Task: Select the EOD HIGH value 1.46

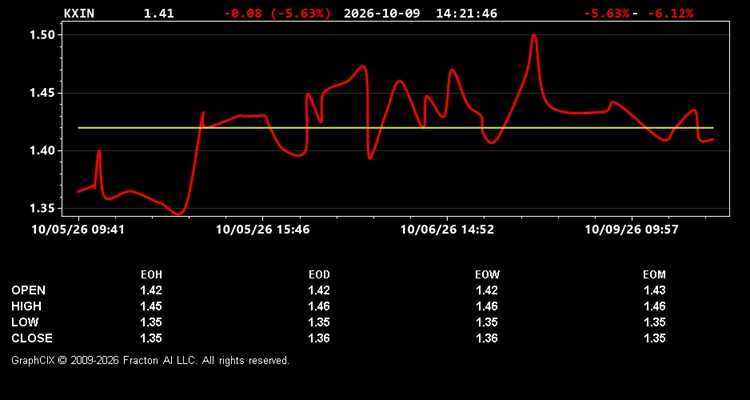Action: 319,306
